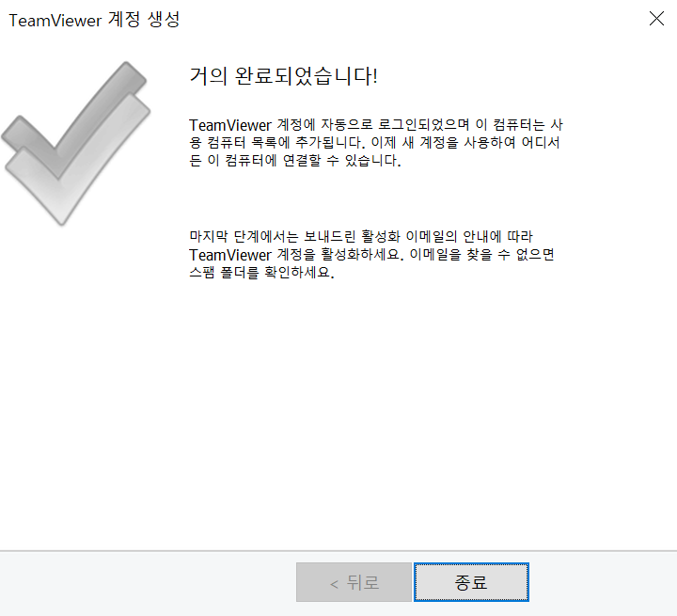Click the disabled < 뒤로 (Back) button
The height and width of the screenshot is (616, 677).
pos(354,582)
